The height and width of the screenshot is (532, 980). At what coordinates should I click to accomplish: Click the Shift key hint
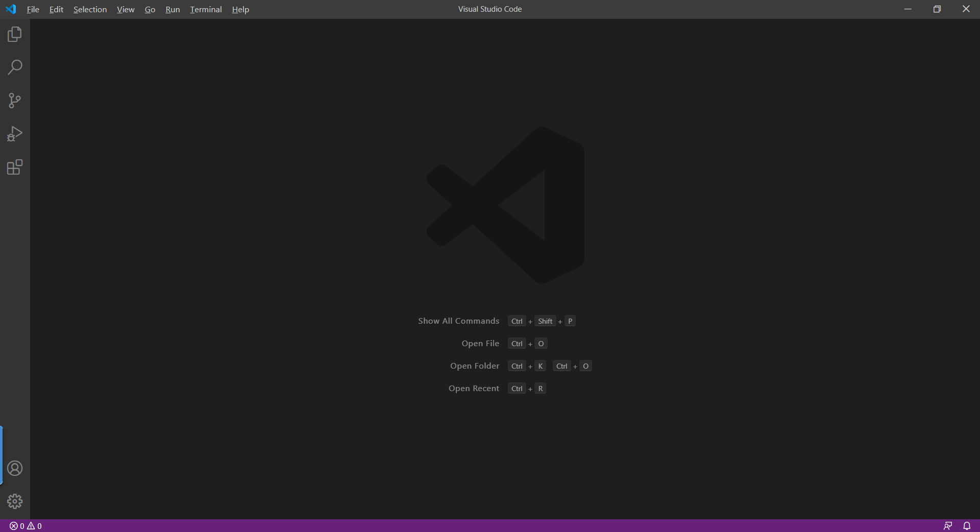tap(545, 321)
